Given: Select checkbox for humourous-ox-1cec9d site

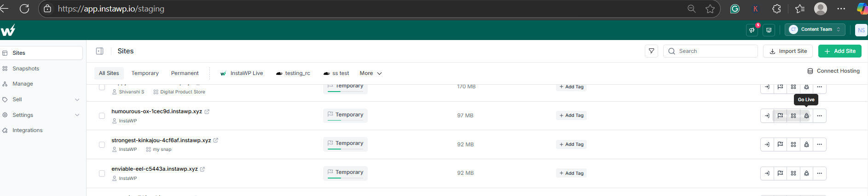Looking at the screenshot, I should (x=102, y=116).
